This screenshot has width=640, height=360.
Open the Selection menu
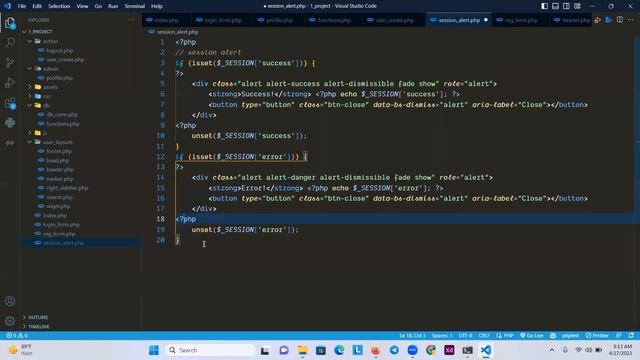click(59, 6)
